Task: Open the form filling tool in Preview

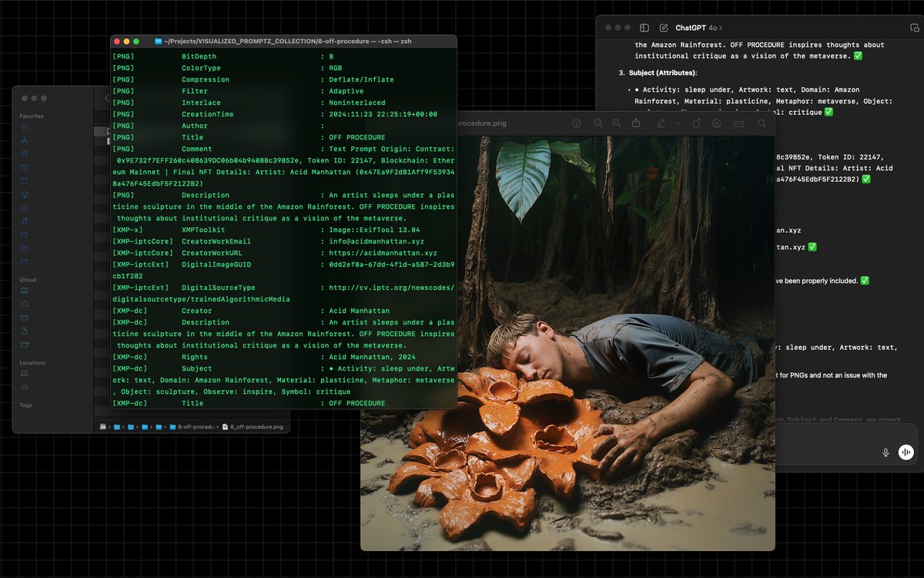Action: coord(739,123)
